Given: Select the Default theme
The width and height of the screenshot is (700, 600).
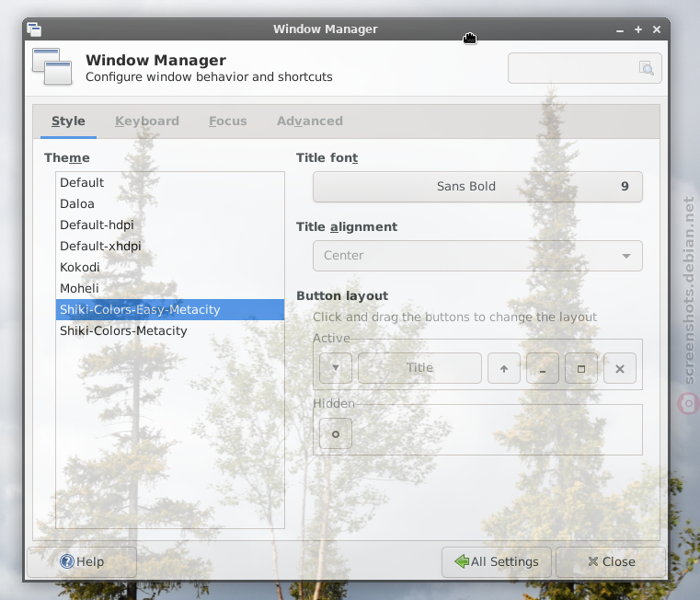Looking at the screenshot, I should pos(169,183).
